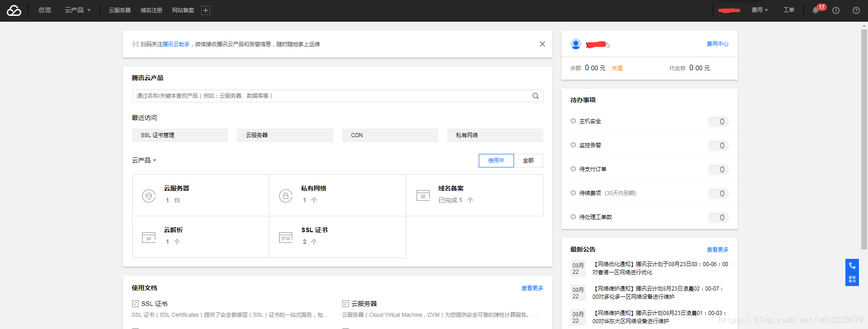Open 工单 in the top bar
Viewport: 868px width, 329px height.
(789, 10)
